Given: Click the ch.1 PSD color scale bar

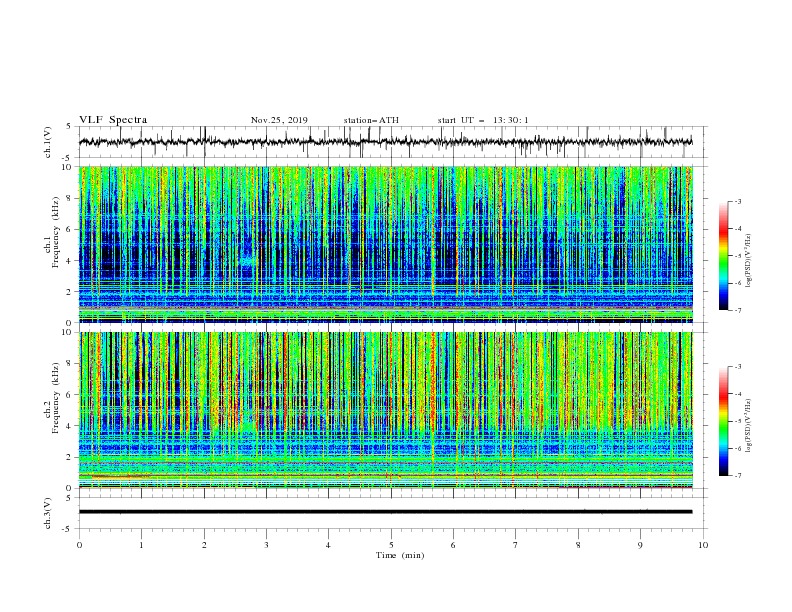Looking at the screenshot, I should (724, 256).
